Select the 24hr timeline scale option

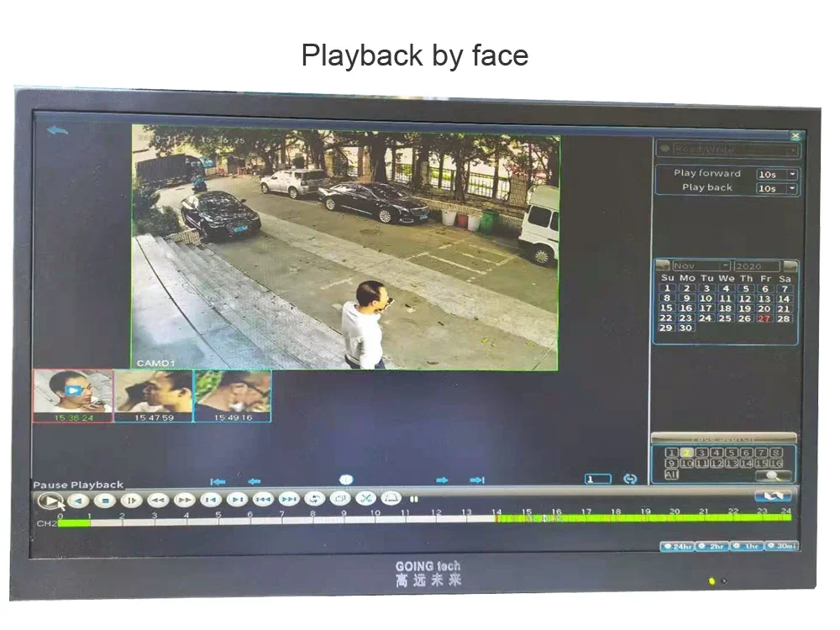tap(678, 547)
